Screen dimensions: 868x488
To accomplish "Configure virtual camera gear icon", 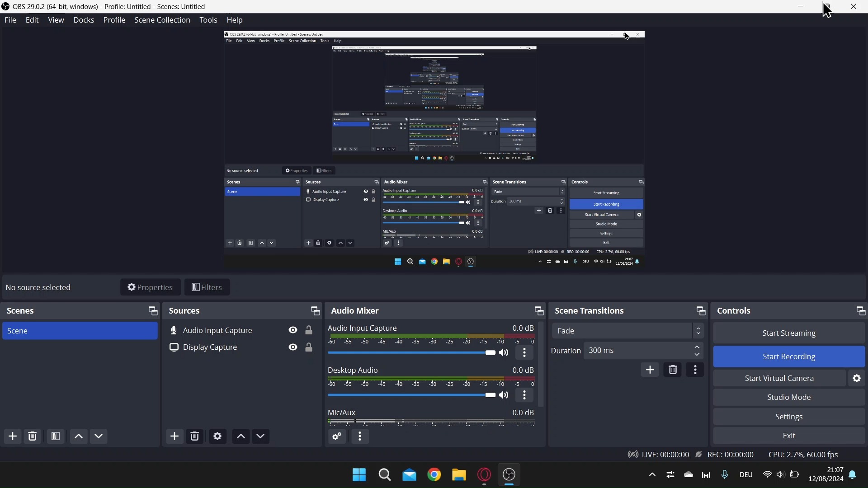I will click(x=858, y=379).
